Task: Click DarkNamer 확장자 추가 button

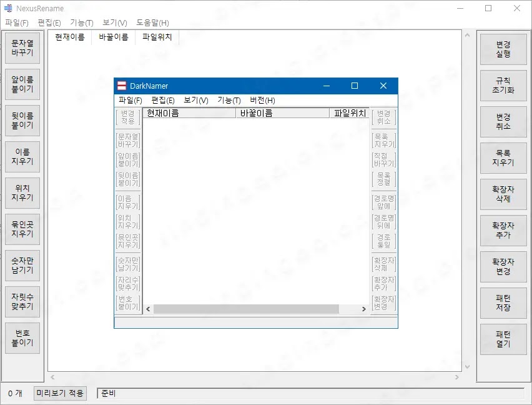Action: tap(384, 284)
